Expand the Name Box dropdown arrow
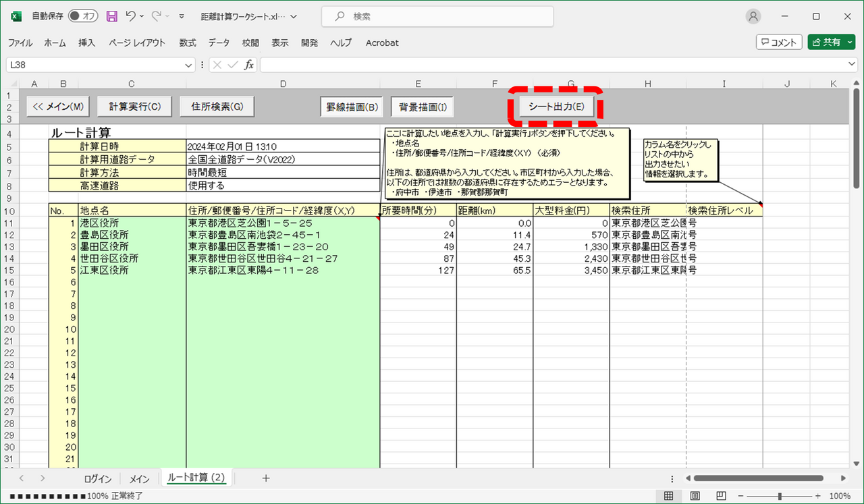Screen dimensions: 864x504 (x=188, y=65)
